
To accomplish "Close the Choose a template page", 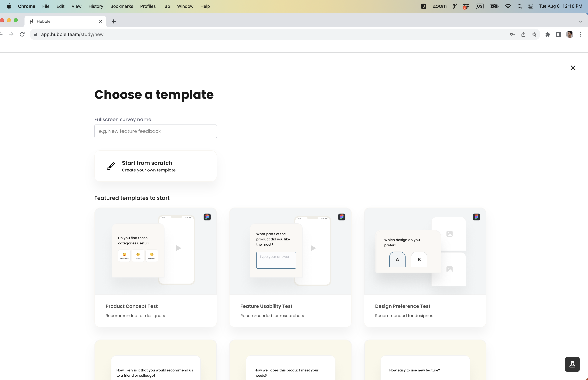I will click(x=573, y=68).
